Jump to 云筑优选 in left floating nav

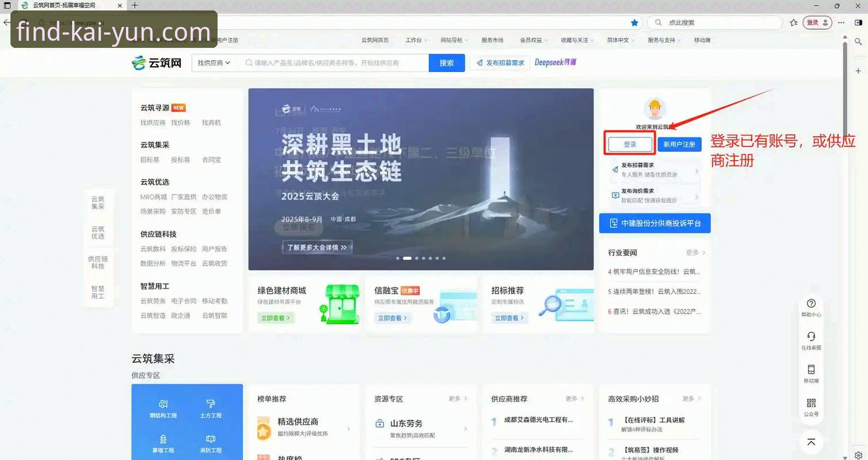point(98,232)
